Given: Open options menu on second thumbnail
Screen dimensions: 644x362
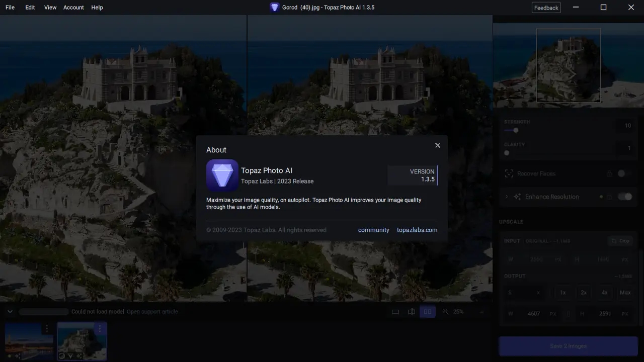Looking at the screenshot, I should pyautogui.click(x=100, y=329).
